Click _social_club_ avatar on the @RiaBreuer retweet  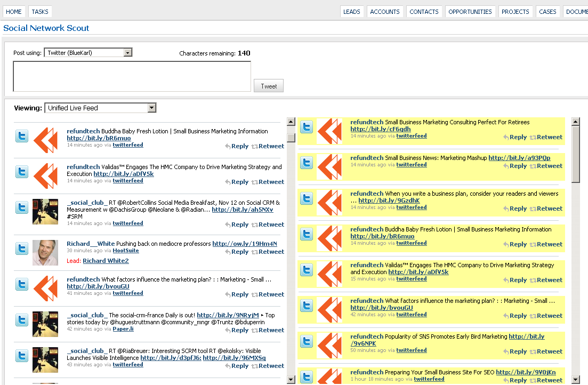point(45,360)
